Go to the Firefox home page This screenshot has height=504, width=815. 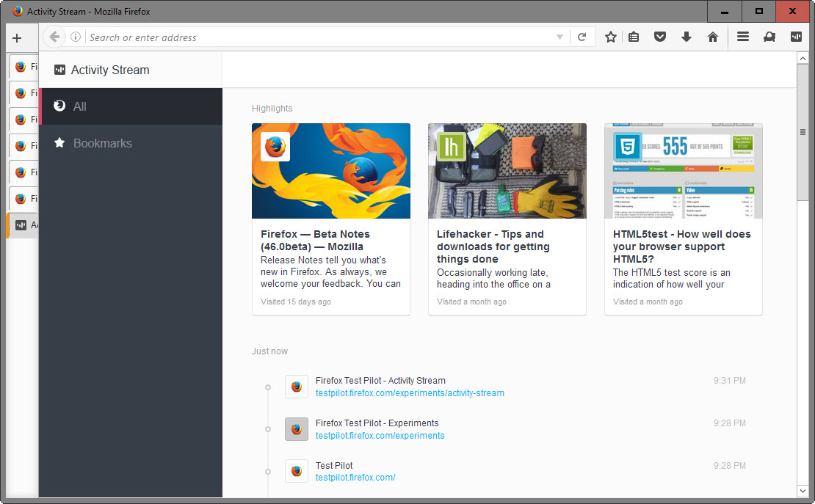713,37
